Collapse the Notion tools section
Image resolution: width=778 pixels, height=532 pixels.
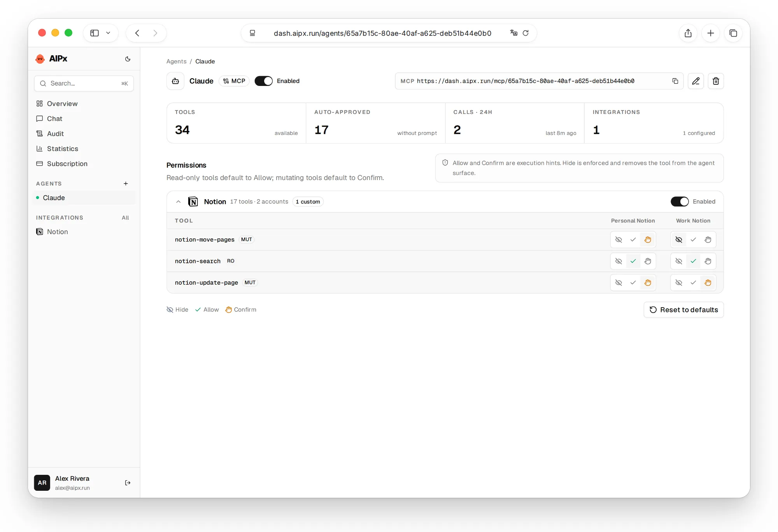(178, 201)
